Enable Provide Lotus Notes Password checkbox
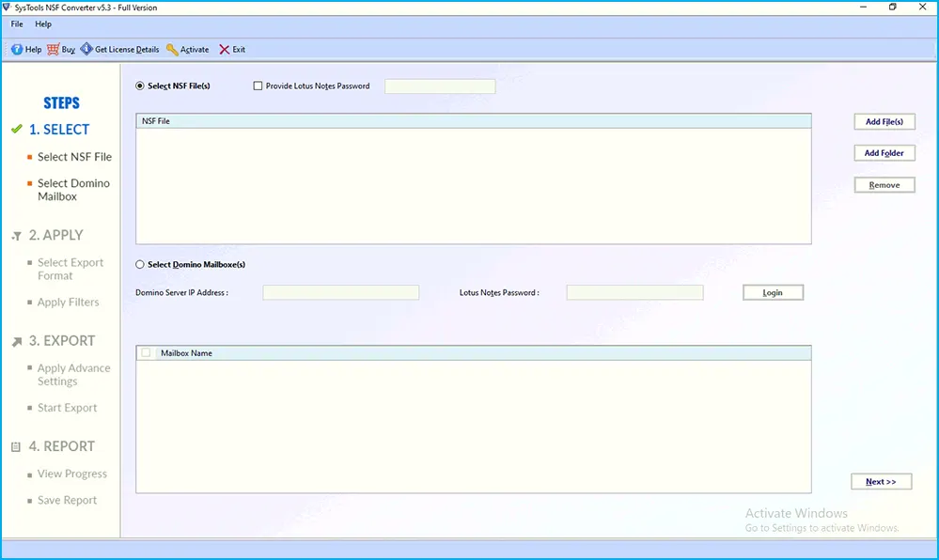939x560 pixels. [258, 86]
